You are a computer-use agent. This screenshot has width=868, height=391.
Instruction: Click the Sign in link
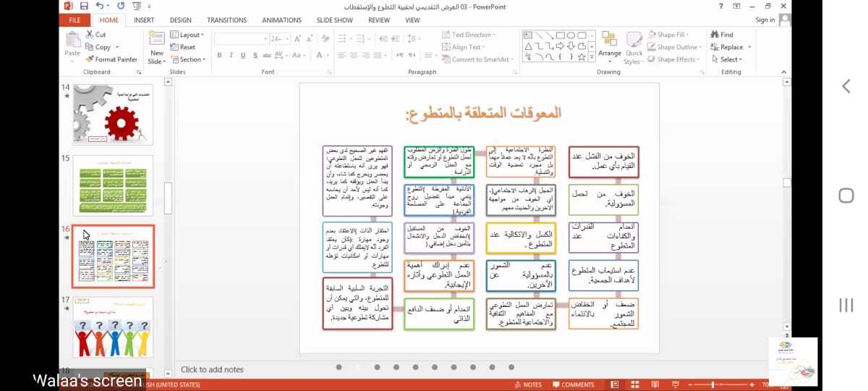[x=765, y=20]
